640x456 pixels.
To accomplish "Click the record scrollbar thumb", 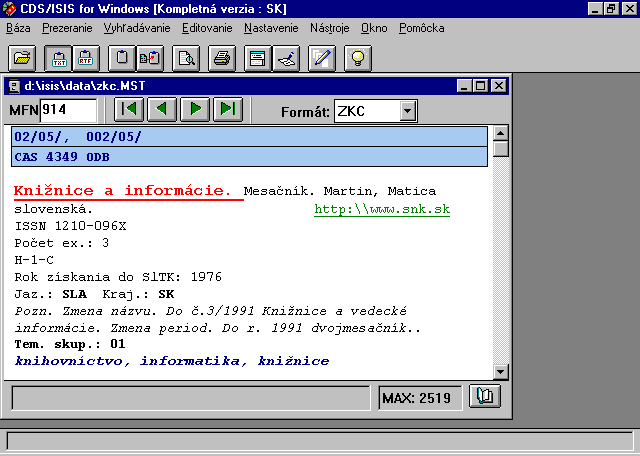I will 501,149.
